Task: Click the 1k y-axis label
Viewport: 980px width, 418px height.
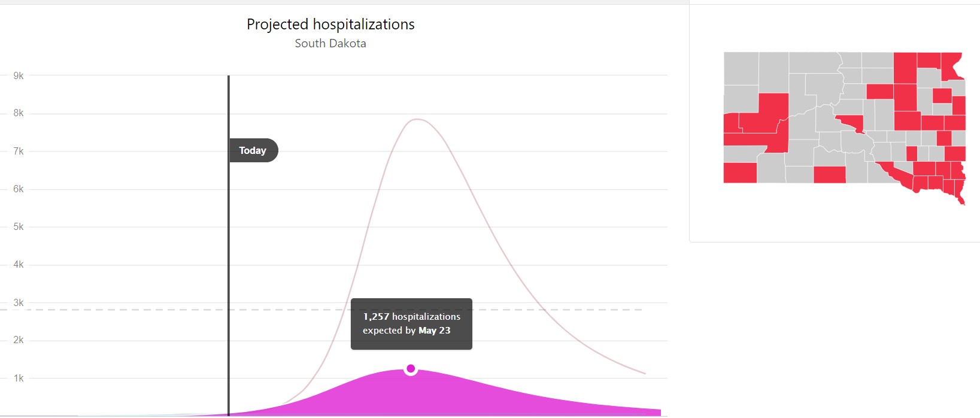Action: coord(19,378)
